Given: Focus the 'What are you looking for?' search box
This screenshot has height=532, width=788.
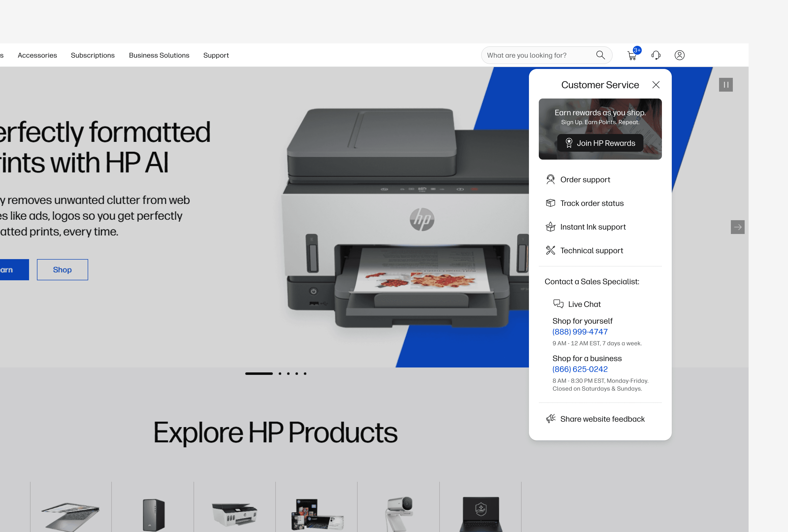Looking at the screenshot, I should (539, 55).
